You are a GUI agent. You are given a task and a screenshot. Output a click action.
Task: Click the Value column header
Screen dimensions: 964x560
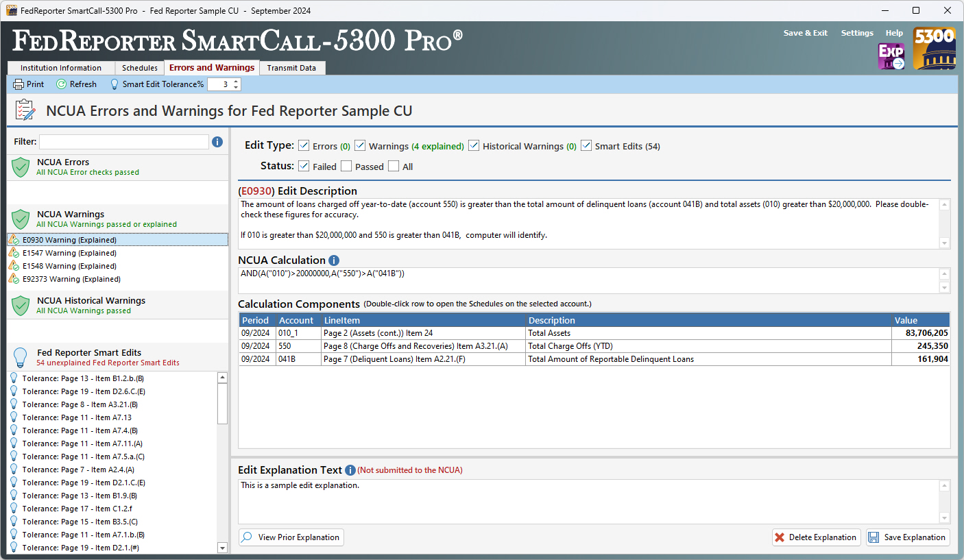(x=920, y=320)
